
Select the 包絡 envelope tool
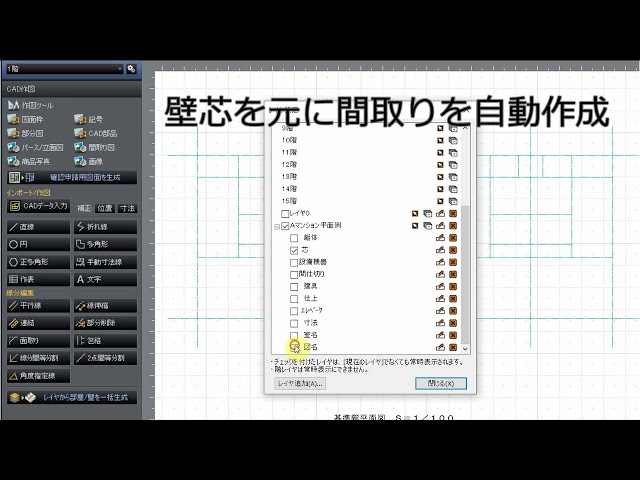pyautogui.click(x=105, y=341)
